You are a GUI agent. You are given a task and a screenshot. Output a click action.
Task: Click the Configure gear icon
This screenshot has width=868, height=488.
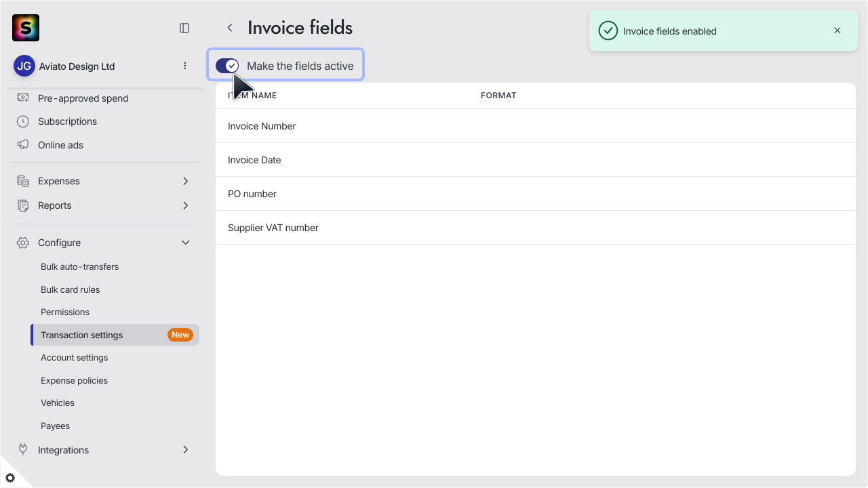tap(23, 243)
